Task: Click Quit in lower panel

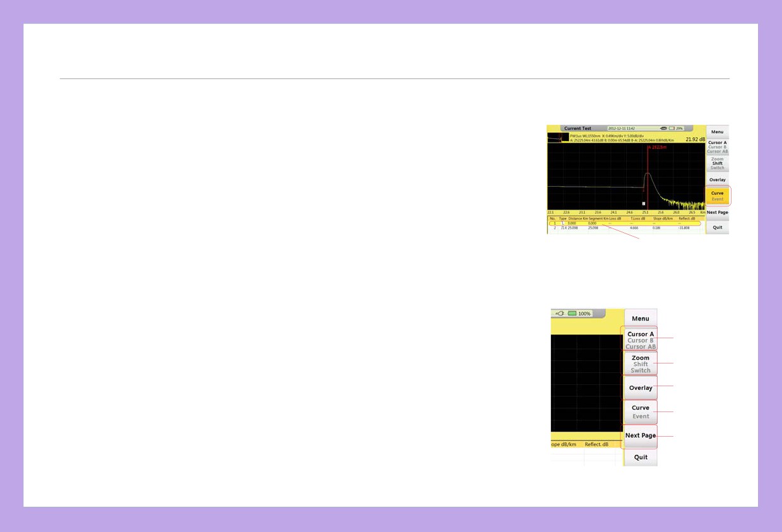Action: [x=640, y=458]
